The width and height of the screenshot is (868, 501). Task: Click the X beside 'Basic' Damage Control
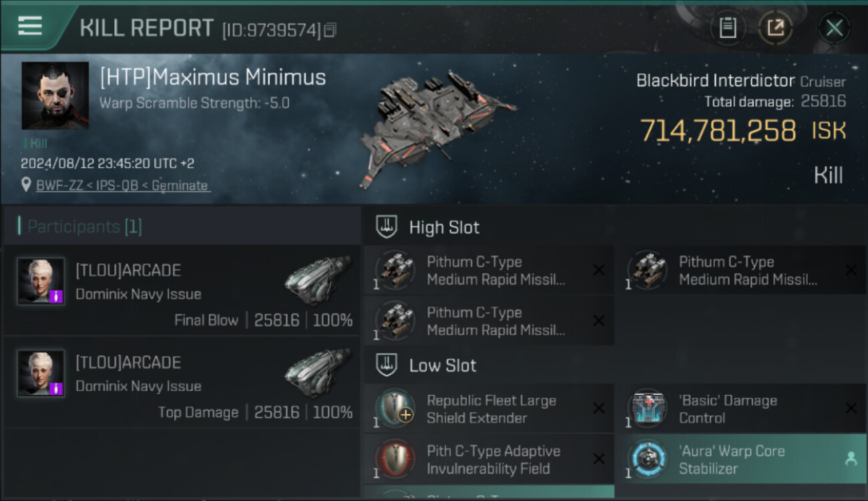(x=851, y=408)
